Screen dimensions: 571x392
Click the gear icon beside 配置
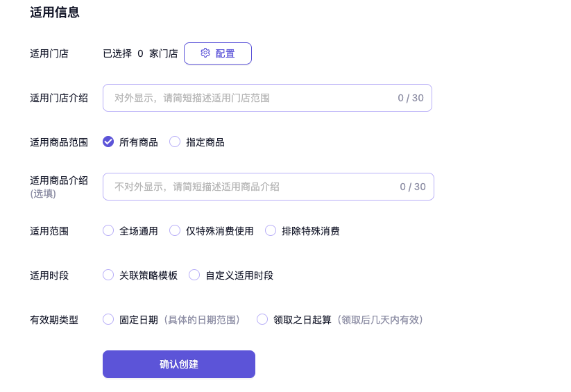click(205, 53)
